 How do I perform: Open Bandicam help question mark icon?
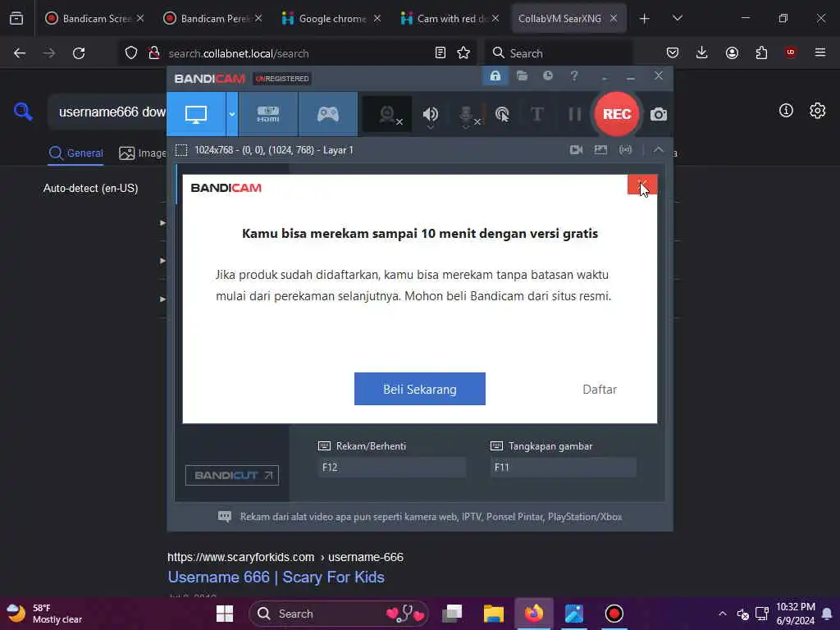tap(573, 76)
